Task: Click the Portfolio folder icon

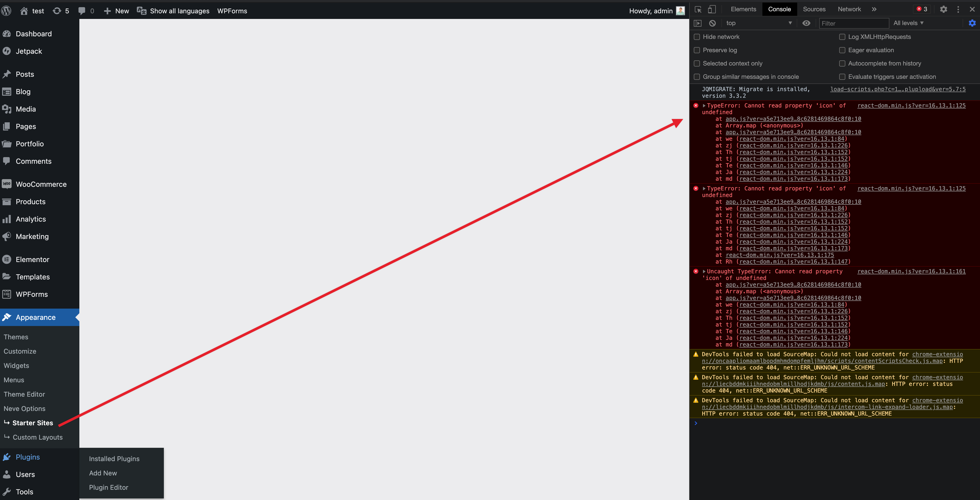Action: coord(7,144)
